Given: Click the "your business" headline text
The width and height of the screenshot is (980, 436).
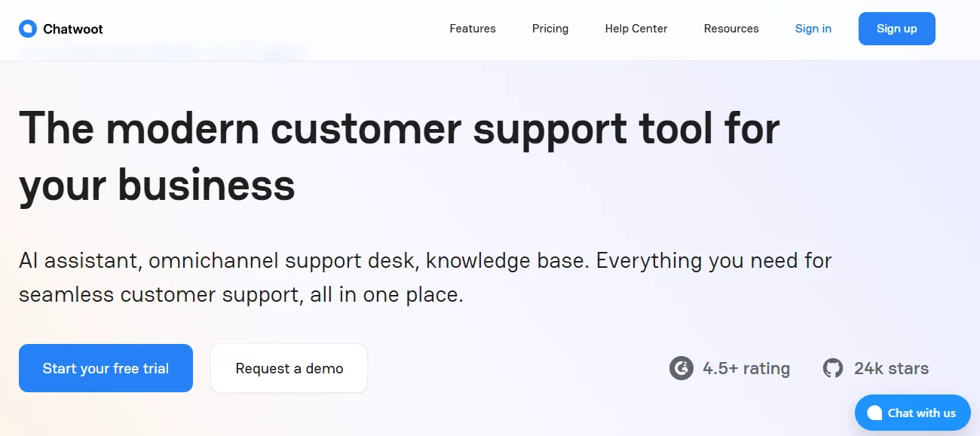Looking at the screenshot, I should point(157,185).
